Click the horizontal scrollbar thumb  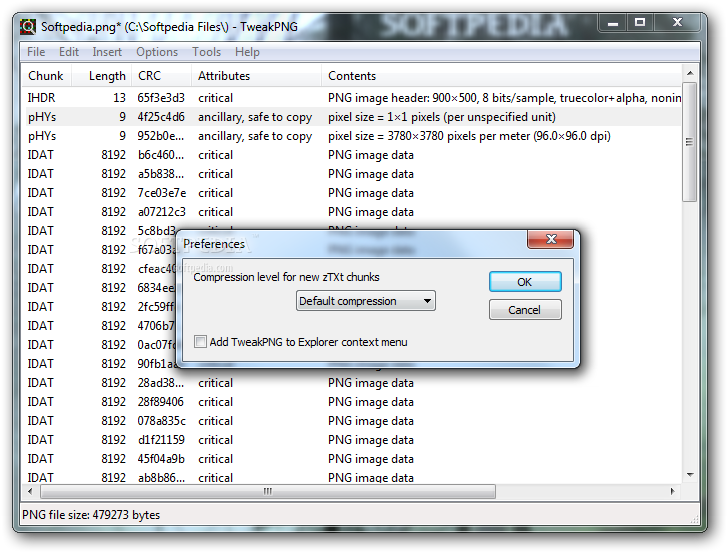[x=268, y=491]
